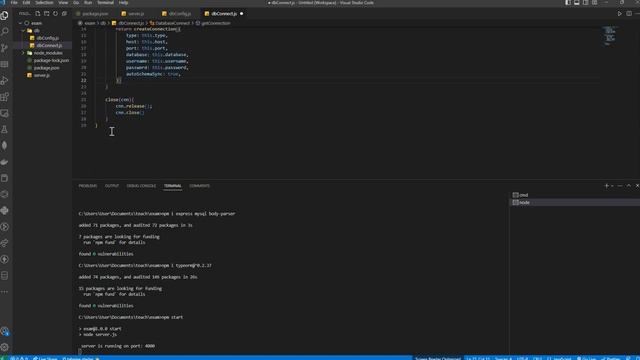The height and width of the screenshot is (360, 640).
Task: Open the Run menu
Action: [88, 2]
